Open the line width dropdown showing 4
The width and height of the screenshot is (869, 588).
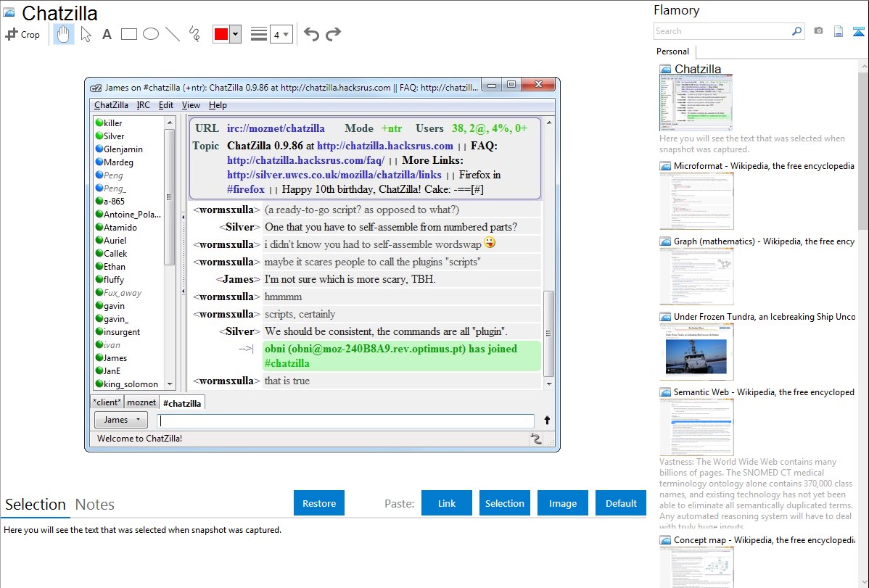click(281, 35)
